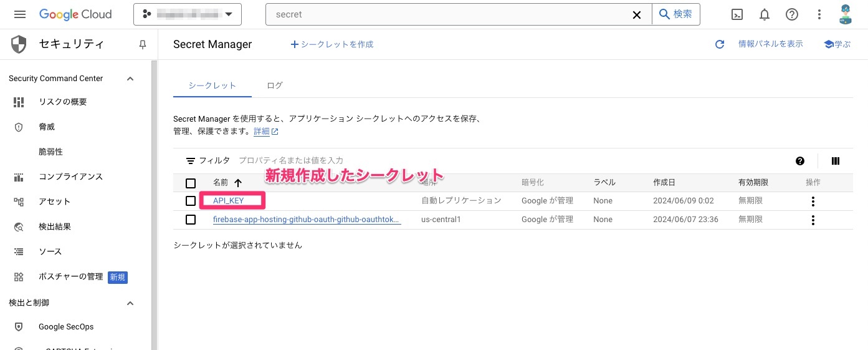Screen dimensions: 868x350
Task: Sort by 名前 column arrow
Action: coord(238,183)
